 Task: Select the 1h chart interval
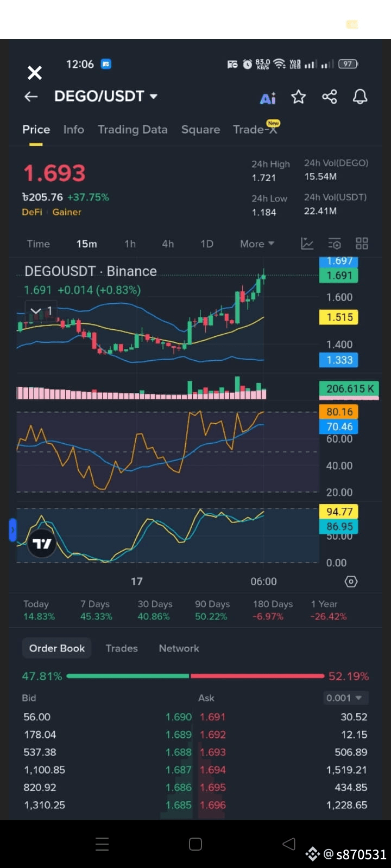click(130, 244)
